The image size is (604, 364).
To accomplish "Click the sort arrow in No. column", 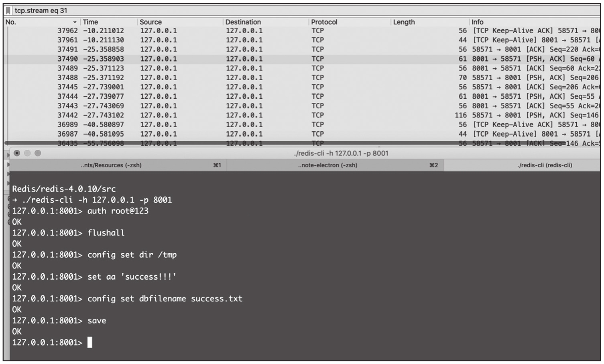I will (x=75, y=22).
